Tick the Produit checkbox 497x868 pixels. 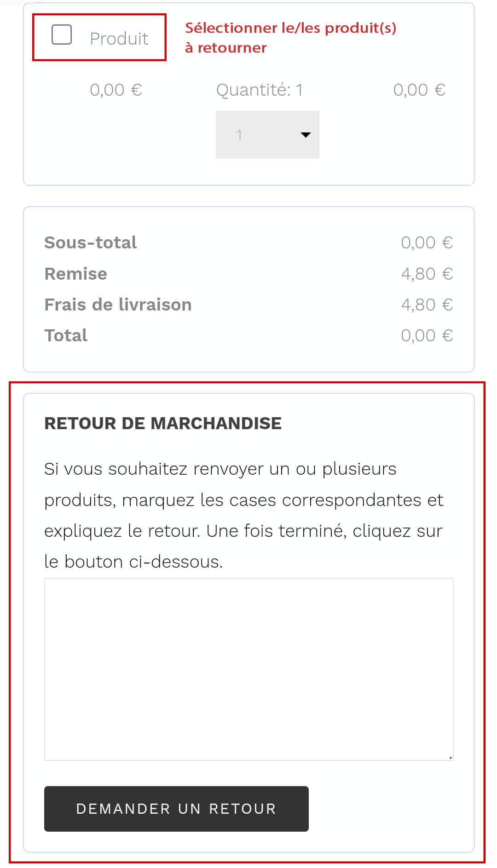(x=62, y=35)
